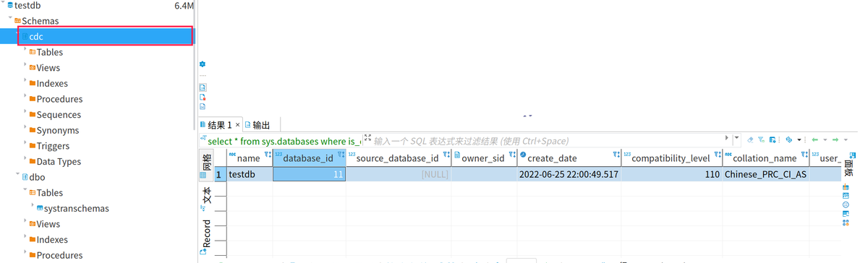Open script settings gear icon
This screenshot has height=263, width=868.
(x=203, y=64)
